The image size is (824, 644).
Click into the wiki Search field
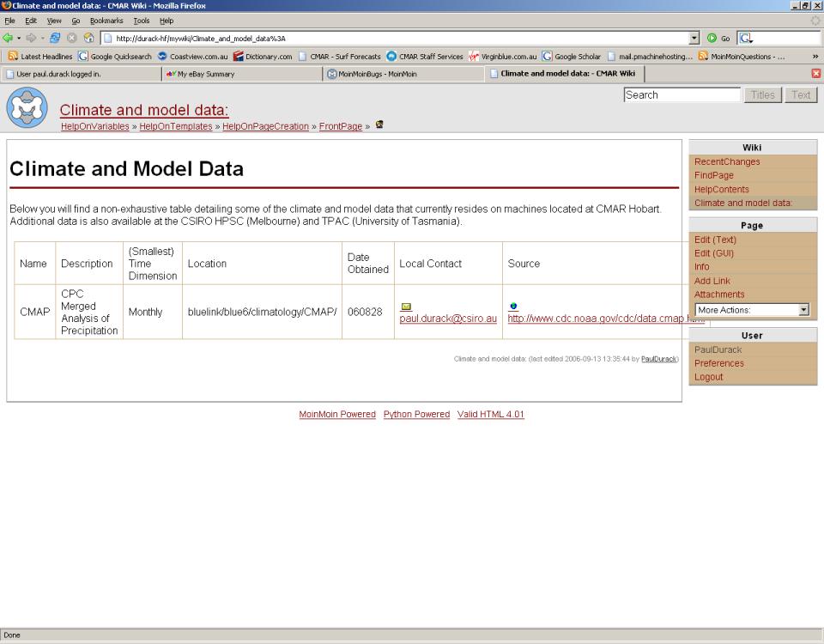pyautogui.click(x=682, y=95)
